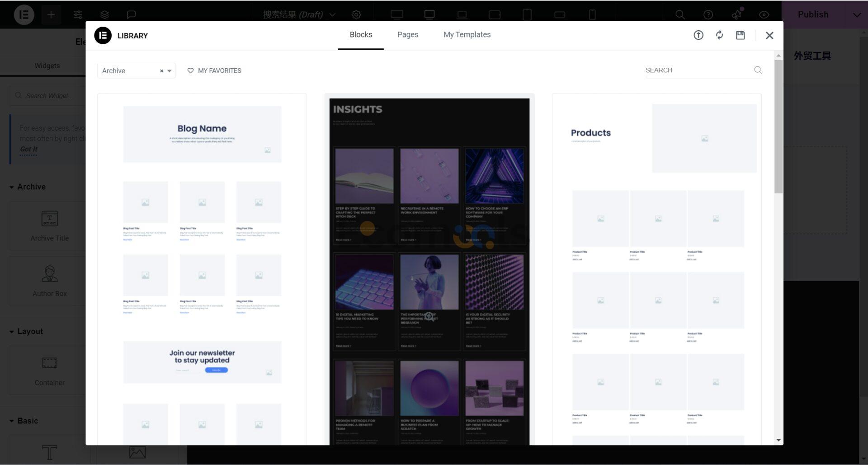
Task: Click the import template upload icon
Action: [698, 35]
